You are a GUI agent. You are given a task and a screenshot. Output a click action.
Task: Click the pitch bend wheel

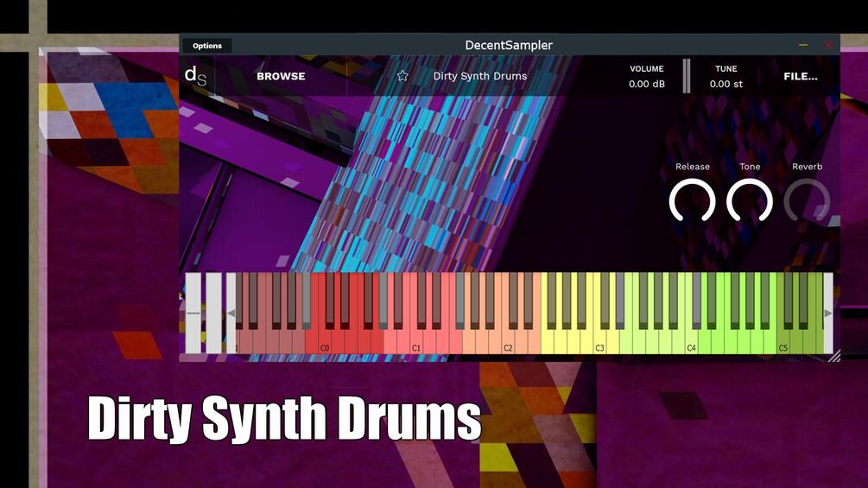click(x=193, y=314)
